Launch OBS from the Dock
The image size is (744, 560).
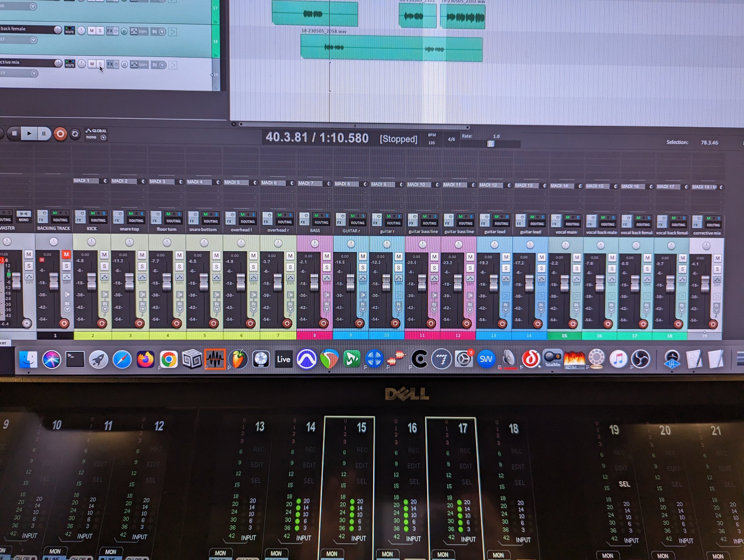[641, 359]
